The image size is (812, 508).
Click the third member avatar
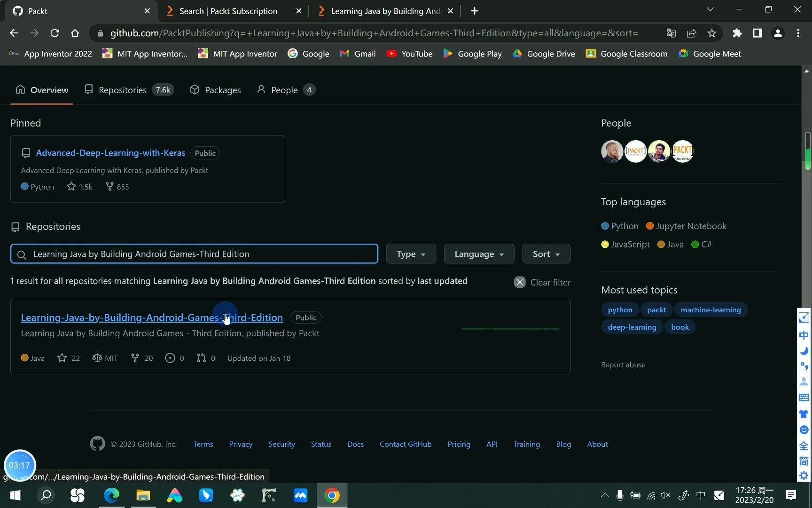click(659, 151)
